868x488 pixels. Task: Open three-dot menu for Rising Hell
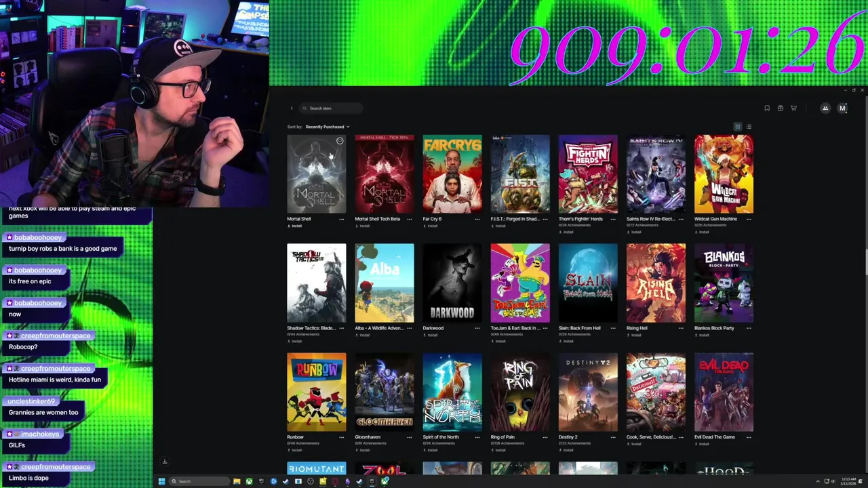pyautogui.click(x=681, y=328)
